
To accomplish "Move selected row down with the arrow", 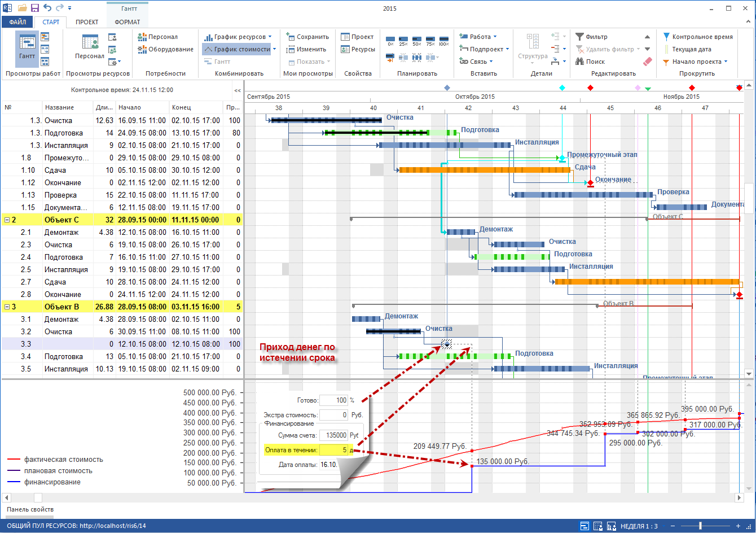I will (x=647, y=49).
